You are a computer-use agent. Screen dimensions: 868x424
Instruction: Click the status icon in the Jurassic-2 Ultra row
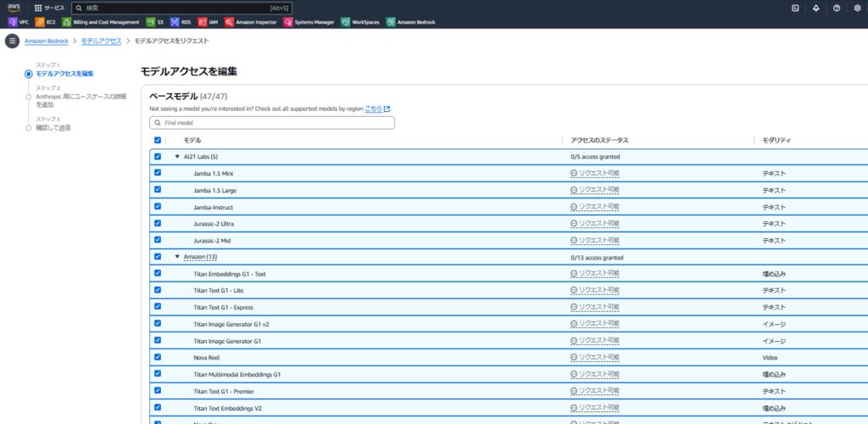coord(574,223)
